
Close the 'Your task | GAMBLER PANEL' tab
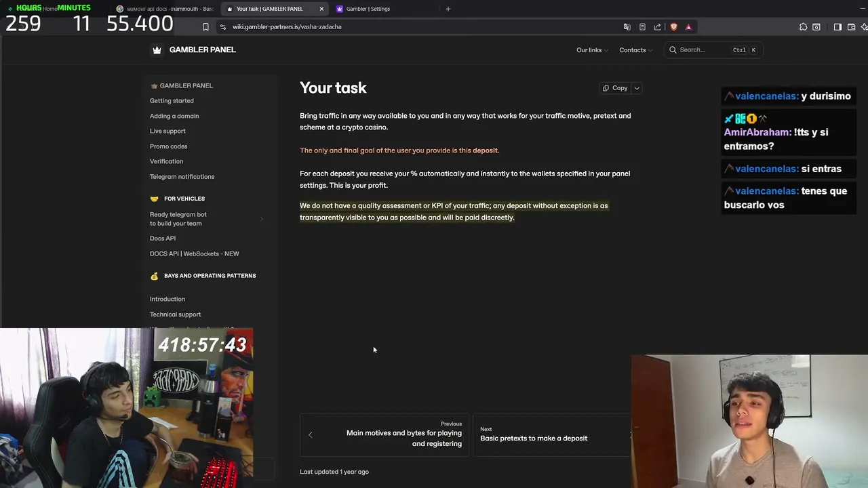[321, 9]
